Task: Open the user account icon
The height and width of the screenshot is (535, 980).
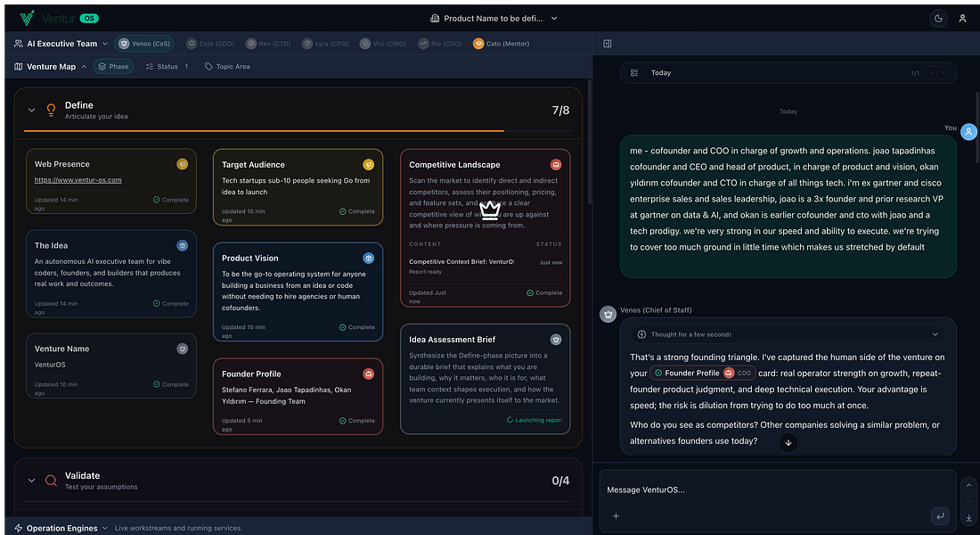Action: (x=962, y=19)
